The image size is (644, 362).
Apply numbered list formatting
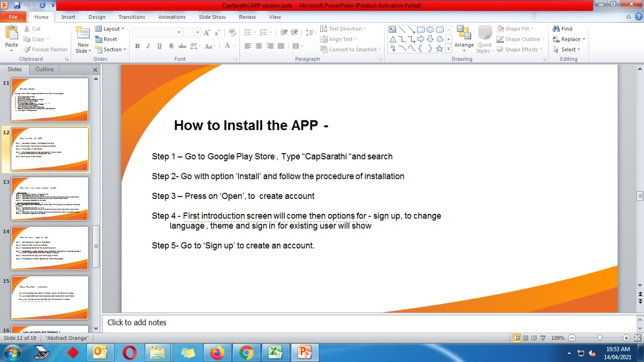(264, 32)
